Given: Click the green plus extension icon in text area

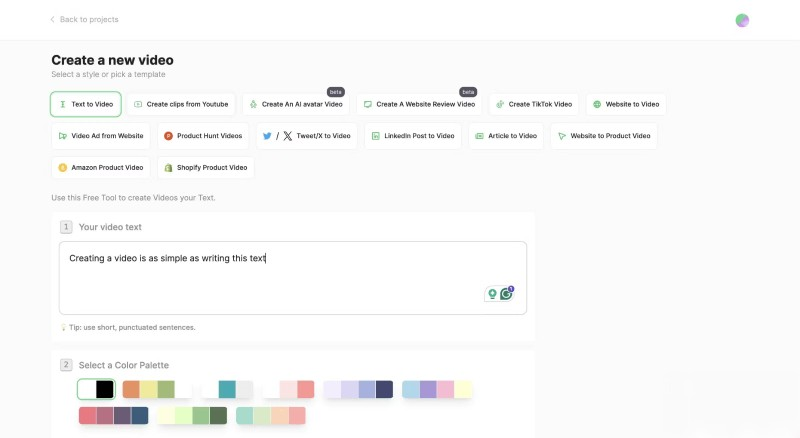Looking at the screenshot, I should (x=491, y=294).
